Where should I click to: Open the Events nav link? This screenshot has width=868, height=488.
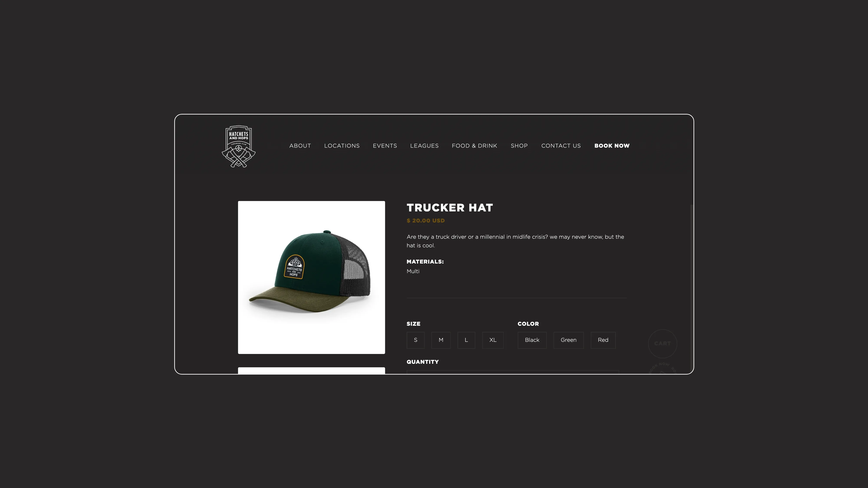(x=385, y=146)
